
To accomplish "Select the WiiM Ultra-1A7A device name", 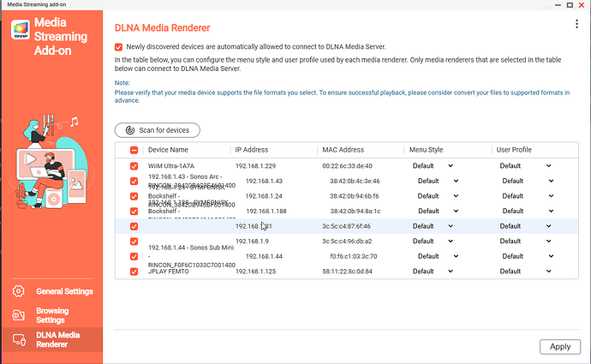I will (x=171, y=166).
